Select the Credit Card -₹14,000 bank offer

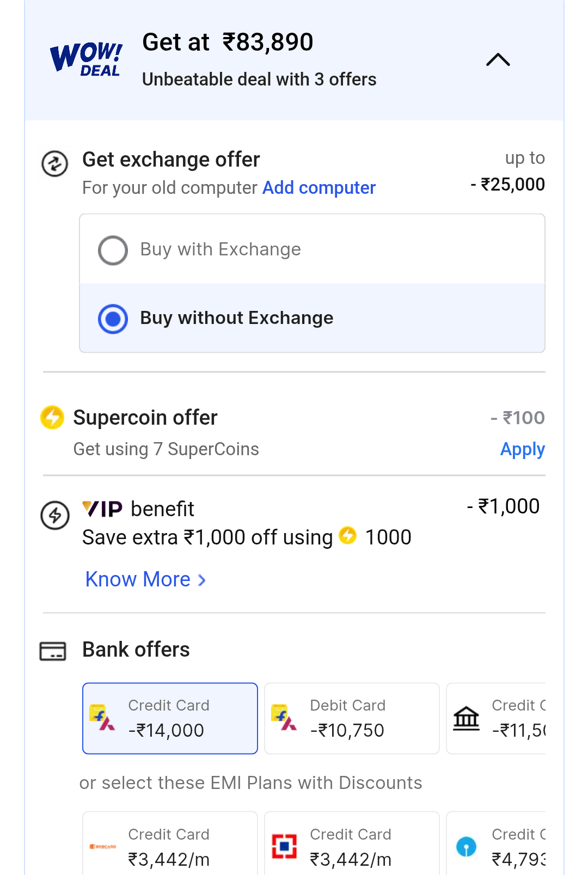(x=170, y=718)
